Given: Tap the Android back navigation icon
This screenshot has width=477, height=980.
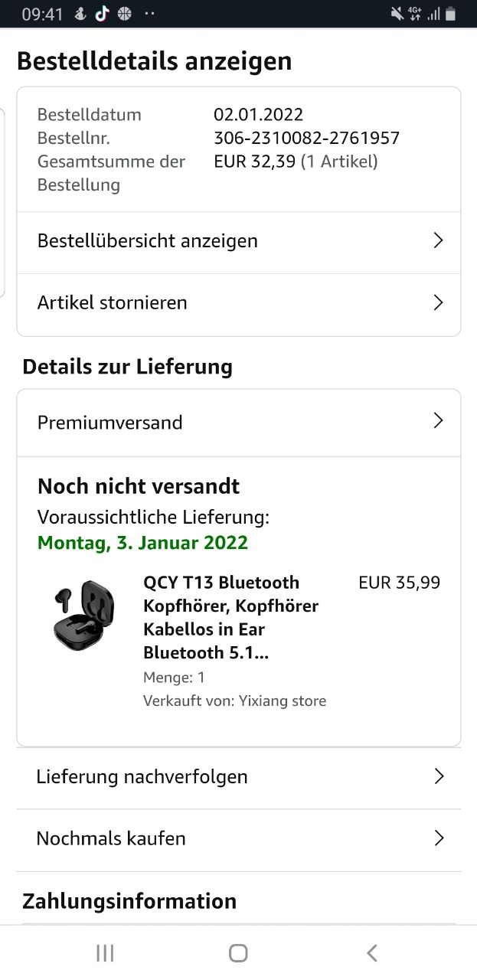Looking at the screenshot, I should click(x=372, y=952).
